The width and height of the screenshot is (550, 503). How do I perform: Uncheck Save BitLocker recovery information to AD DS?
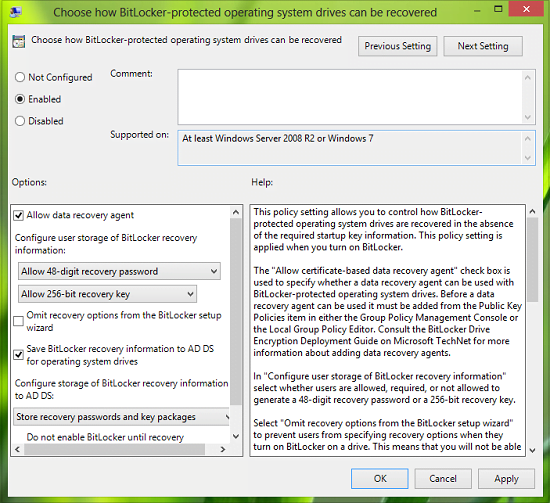(18, 355)
